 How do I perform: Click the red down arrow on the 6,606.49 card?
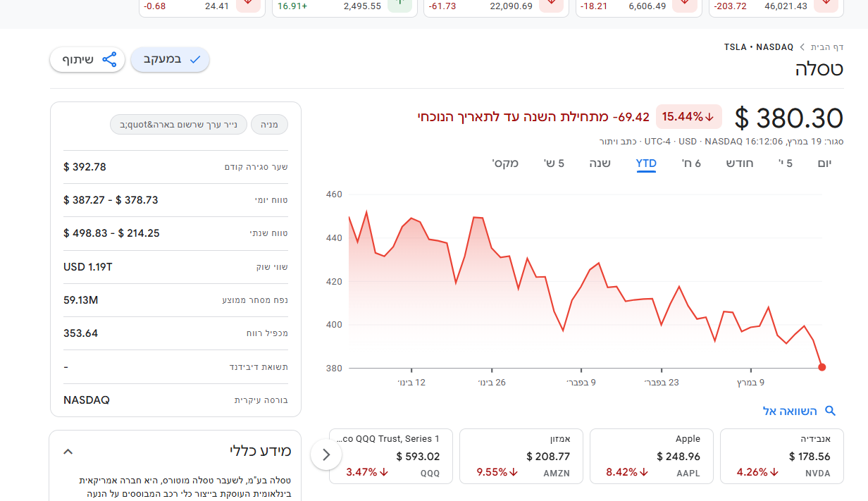(x=684, y=4)
